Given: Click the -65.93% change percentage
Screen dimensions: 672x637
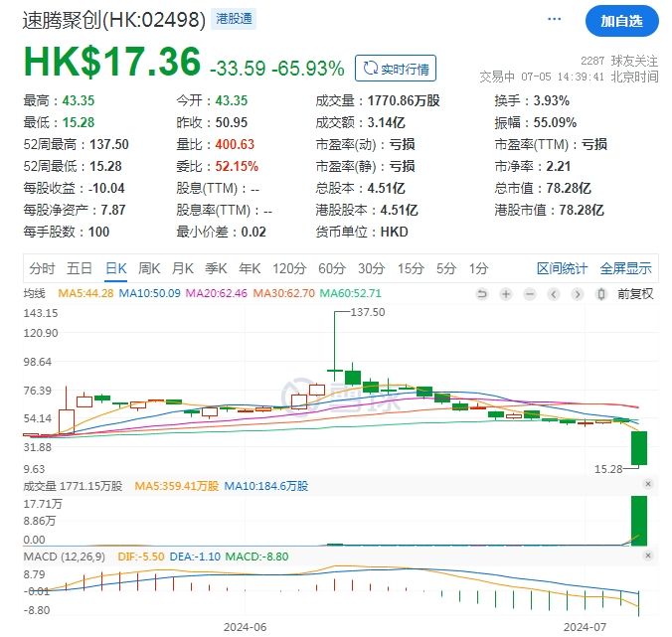Looking at the screenshot, I should pyautogui.click(x=308, y=69).
